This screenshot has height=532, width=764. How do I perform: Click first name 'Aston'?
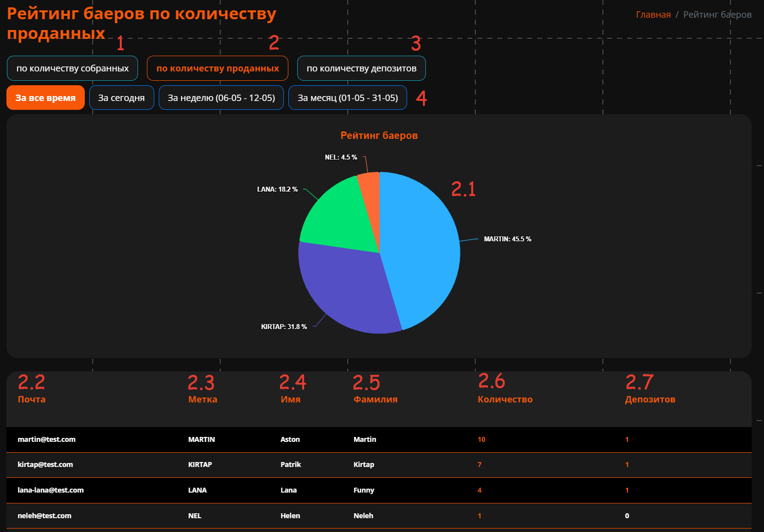(290, 439)
